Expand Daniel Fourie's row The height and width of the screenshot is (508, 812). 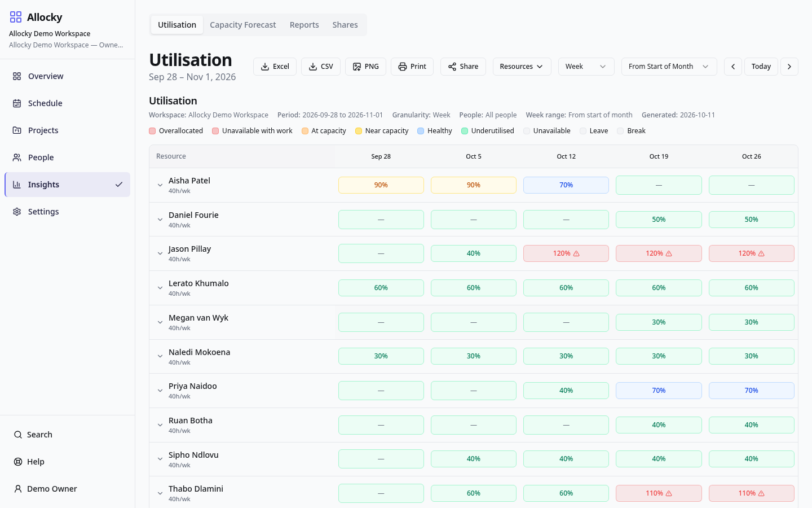tap(160, 220)
